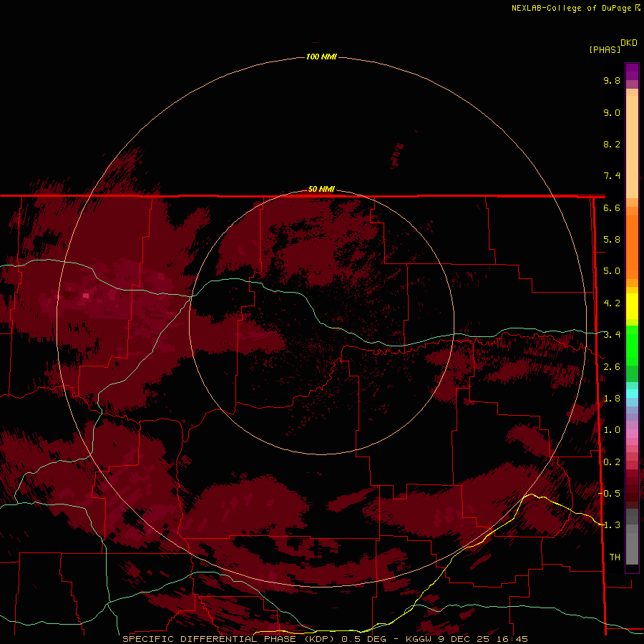Click the DKD legend title
The height and width of the screenshot is (644, 644).
coord(629,43)
